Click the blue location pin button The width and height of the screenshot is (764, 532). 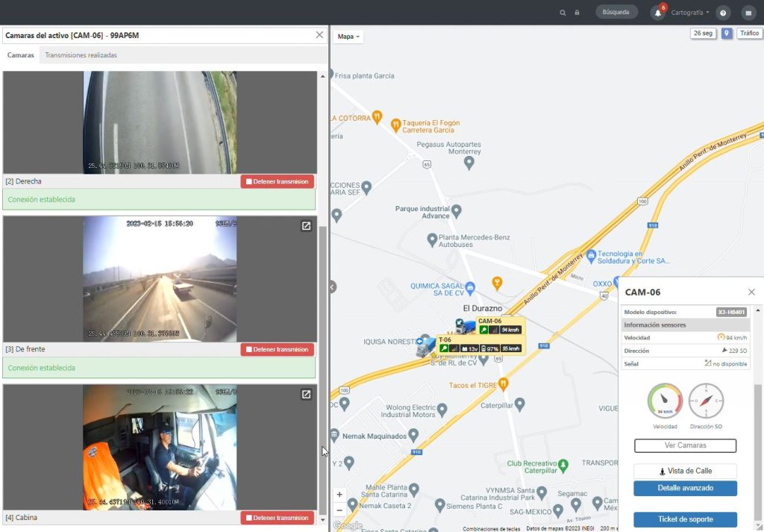click(727, 34)
